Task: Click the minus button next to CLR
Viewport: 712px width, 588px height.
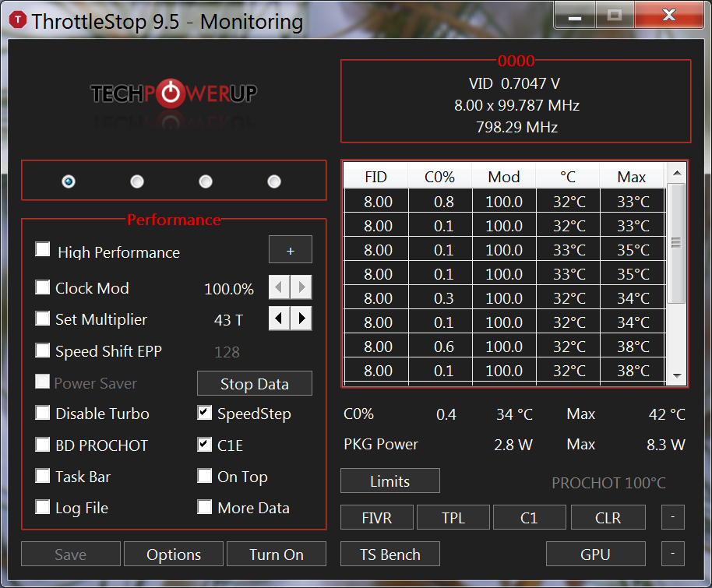Action: point(673,517)
